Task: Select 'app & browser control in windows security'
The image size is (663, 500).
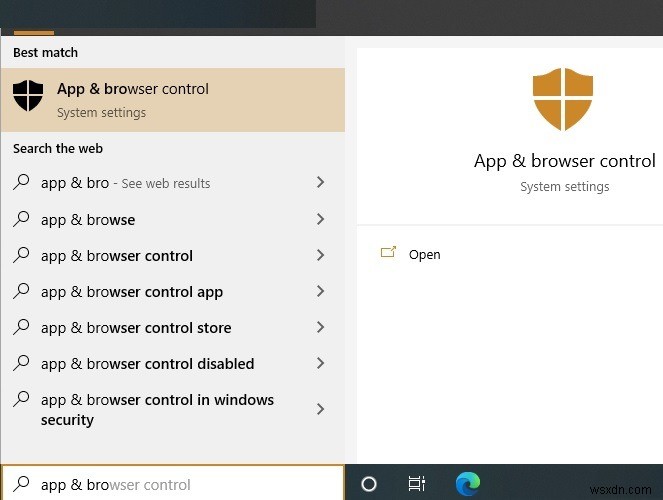Action: [173, 409]
